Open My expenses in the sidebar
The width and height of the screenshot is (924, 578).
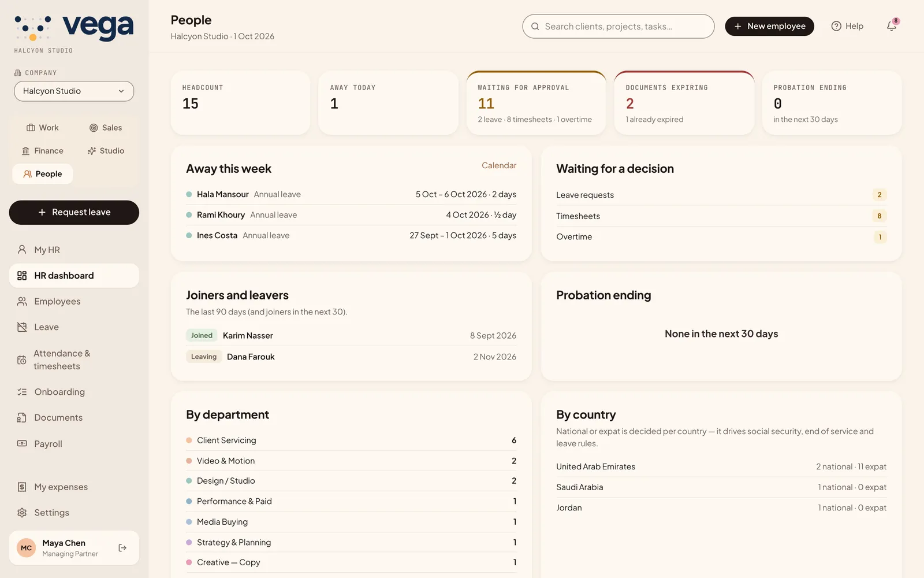click(74, 487)
